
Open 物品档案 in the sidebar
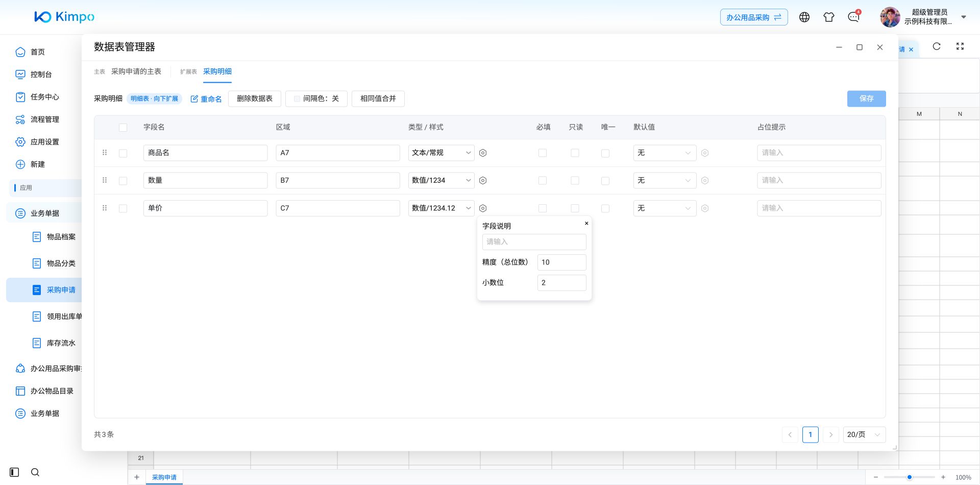(61, 237)
